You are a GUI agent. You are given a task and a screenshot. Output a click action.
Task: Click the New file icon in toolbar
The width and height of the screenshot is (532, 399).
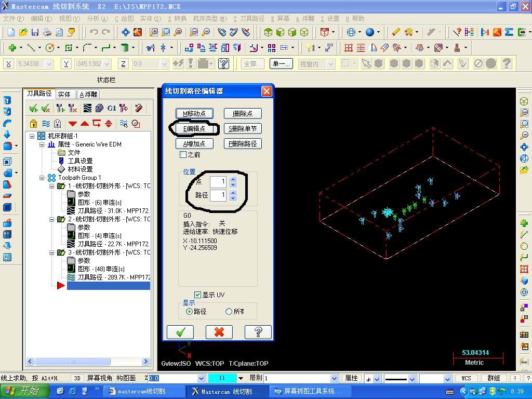point(11,32)
